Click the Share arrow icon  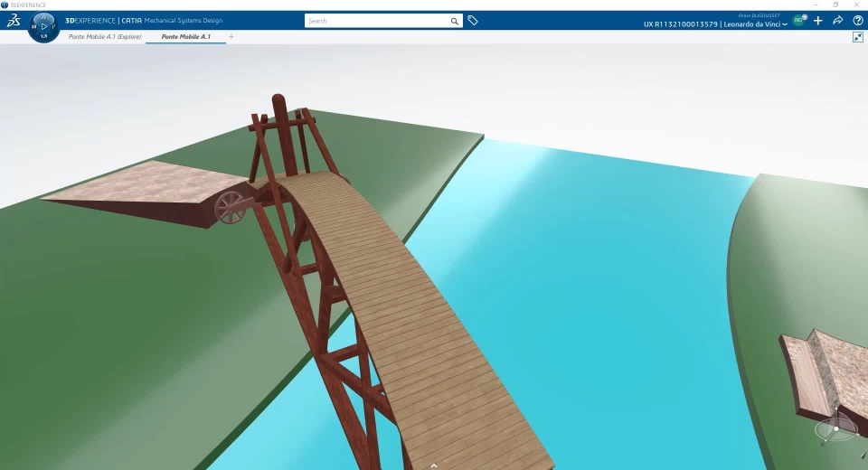point(838,21)
